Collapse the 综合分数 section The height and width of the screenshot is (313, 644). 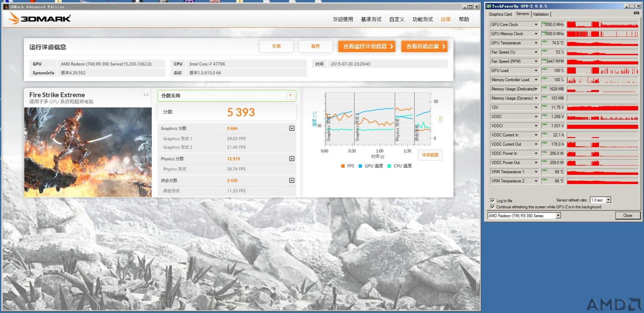click(292, 181)
